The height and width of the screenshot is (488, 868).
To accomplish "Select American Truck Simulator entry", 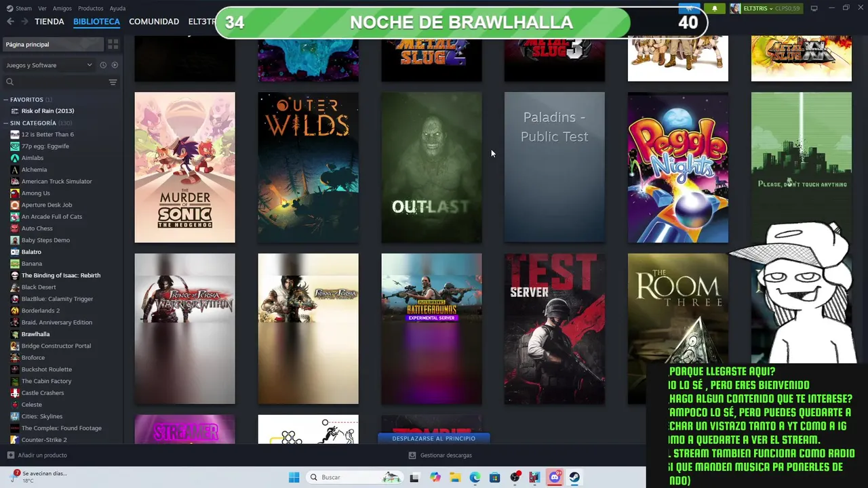I will click(56, 182).
